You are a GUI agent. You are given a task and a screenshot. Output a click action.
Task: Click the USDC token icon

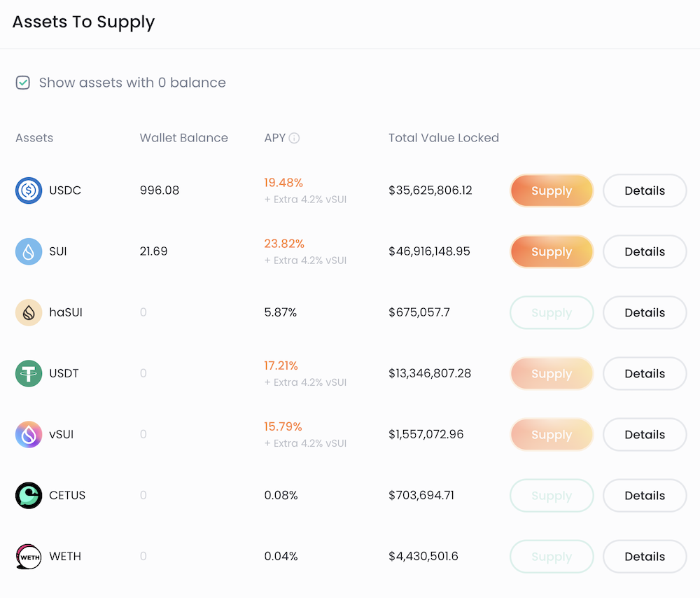click(x=27, y=190)
